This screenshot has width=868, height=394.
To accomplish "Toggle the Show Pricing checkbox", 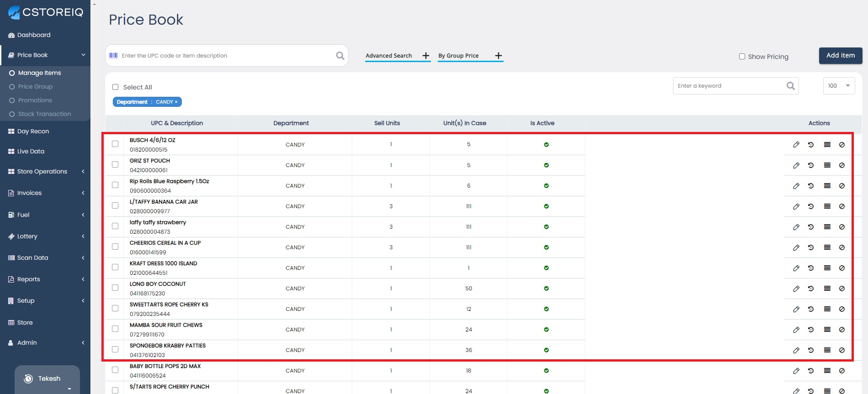I will [x=742, y=57].
